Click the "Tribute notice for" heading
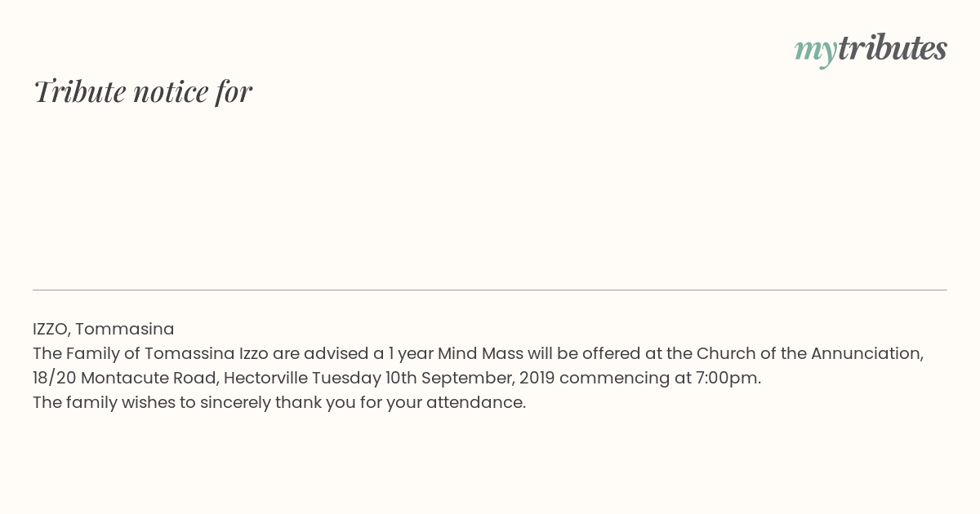 click(143, 91)
